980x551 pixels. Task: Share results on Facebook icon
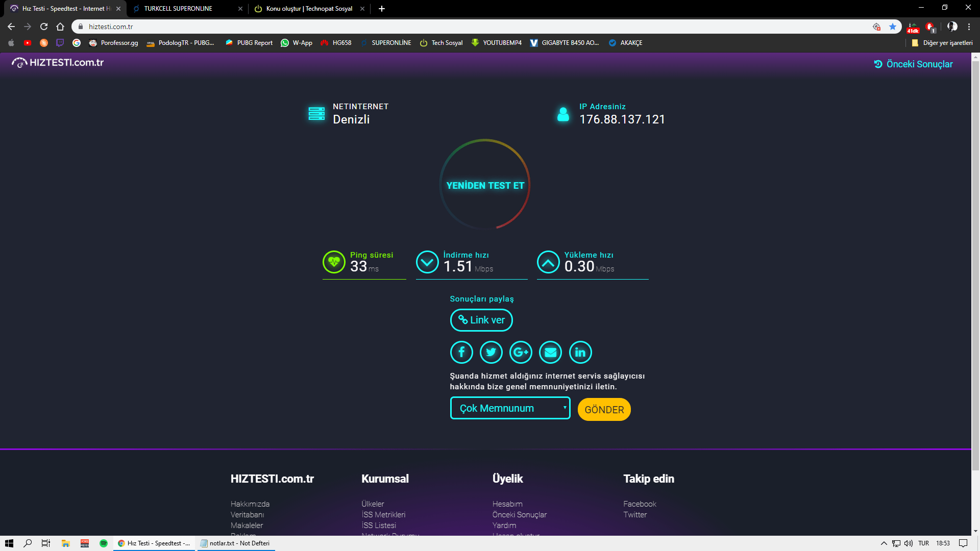(x=461, y=352)
